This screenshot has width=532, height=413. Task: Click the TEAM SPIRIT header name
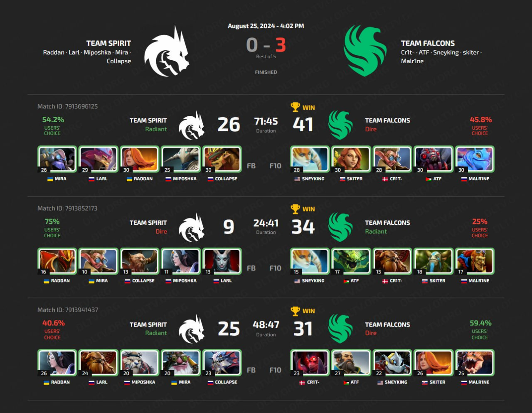point(108,43)
